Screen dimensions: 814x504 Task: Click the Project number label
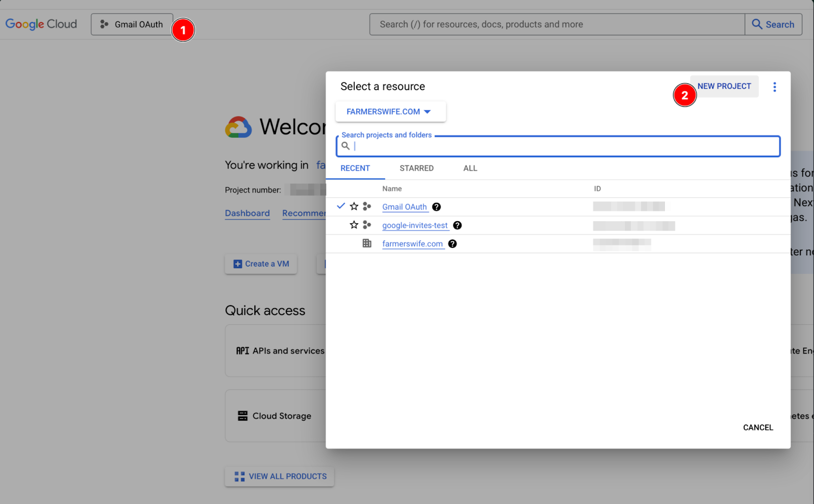[253, 190]
